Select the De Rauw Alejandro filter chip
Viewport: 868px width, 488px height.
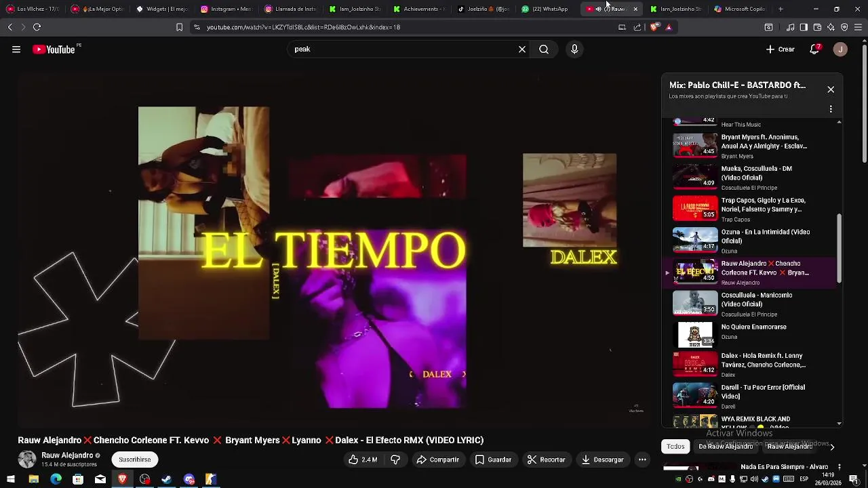(x=726, y=446)
